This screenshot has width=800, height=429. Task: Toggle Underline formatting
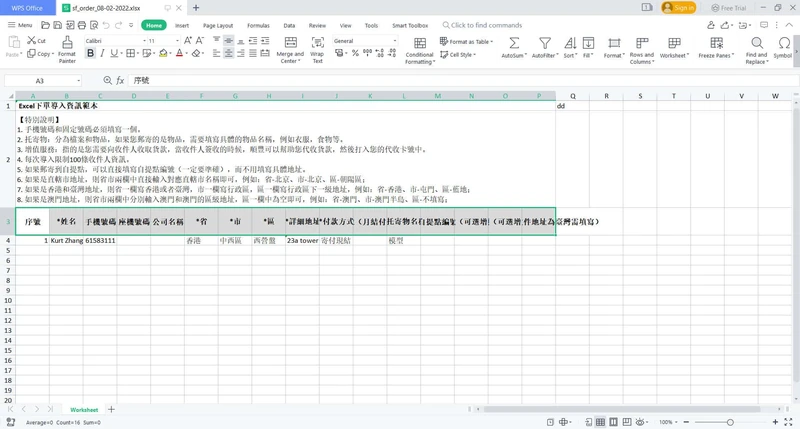pos(114,53)
